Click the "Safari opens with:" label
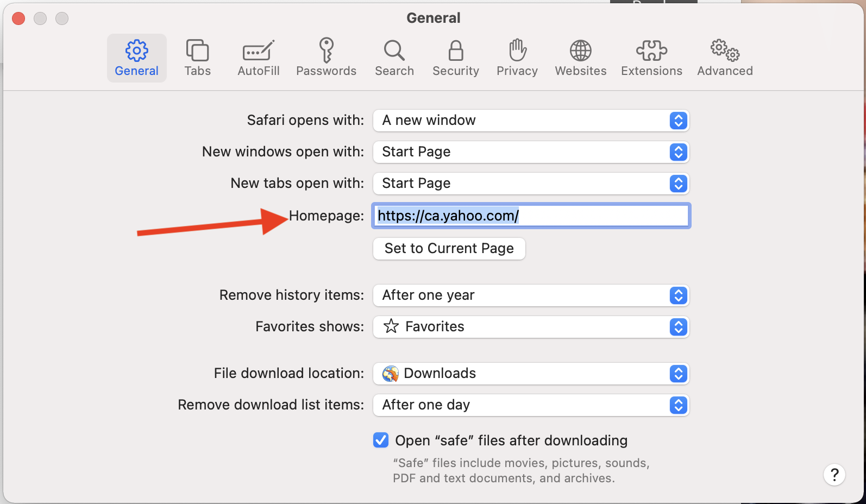Image resolution: width=866 pixels, height=504 pixels. click(305, 120)
